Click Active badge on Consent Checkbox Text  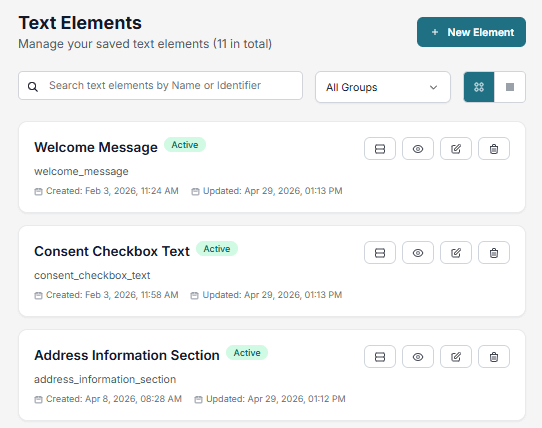pyautogui.click(x=217, y=249)
